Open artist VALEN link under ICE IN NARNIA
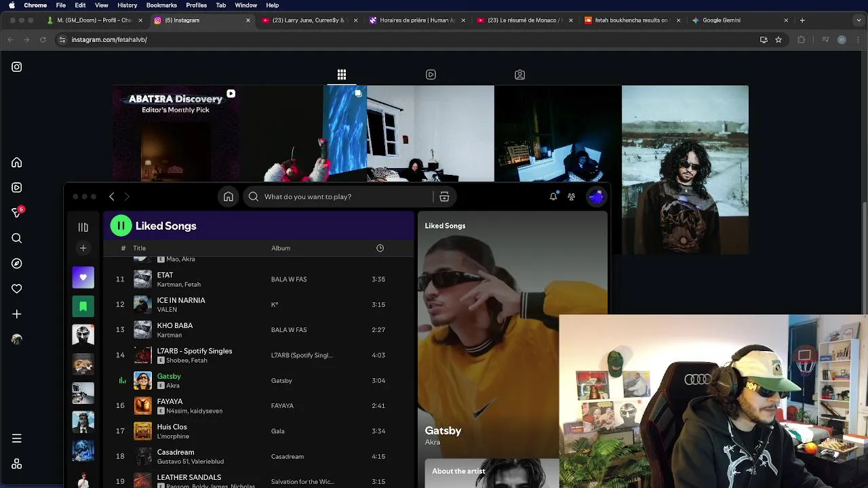868x488 pixels. [x=167, y=310]
